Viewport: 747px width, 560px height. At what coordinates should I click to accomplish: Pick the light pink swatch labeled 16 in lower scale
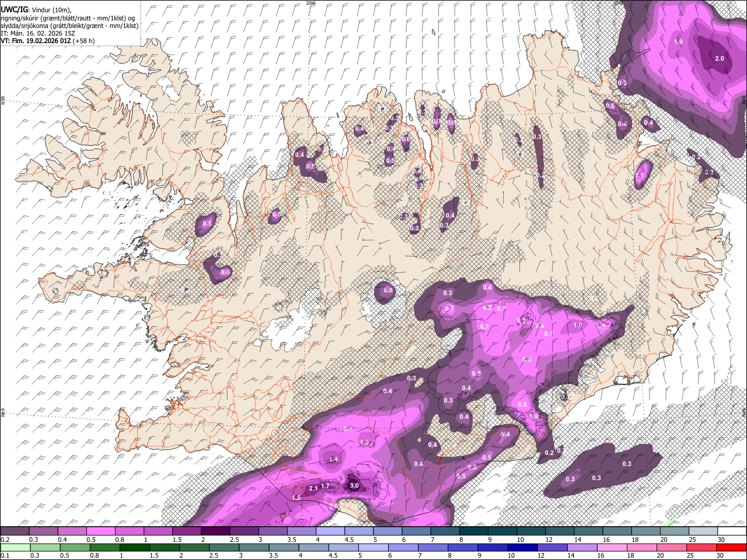point(612,547)
